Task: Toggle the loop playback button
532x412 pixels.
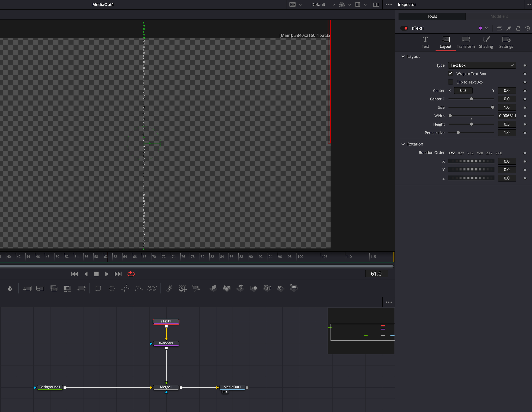Action: (131, 274)
